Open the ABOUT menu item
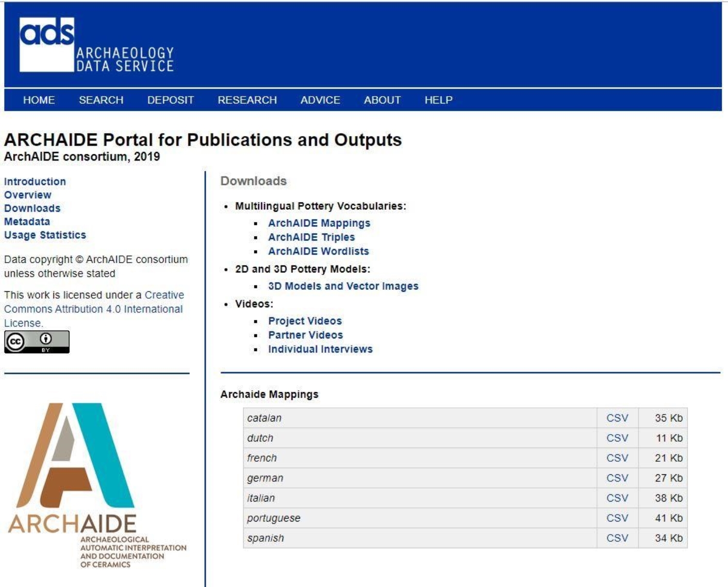This screenshot has width=728, height=587. tap(382, 100)
